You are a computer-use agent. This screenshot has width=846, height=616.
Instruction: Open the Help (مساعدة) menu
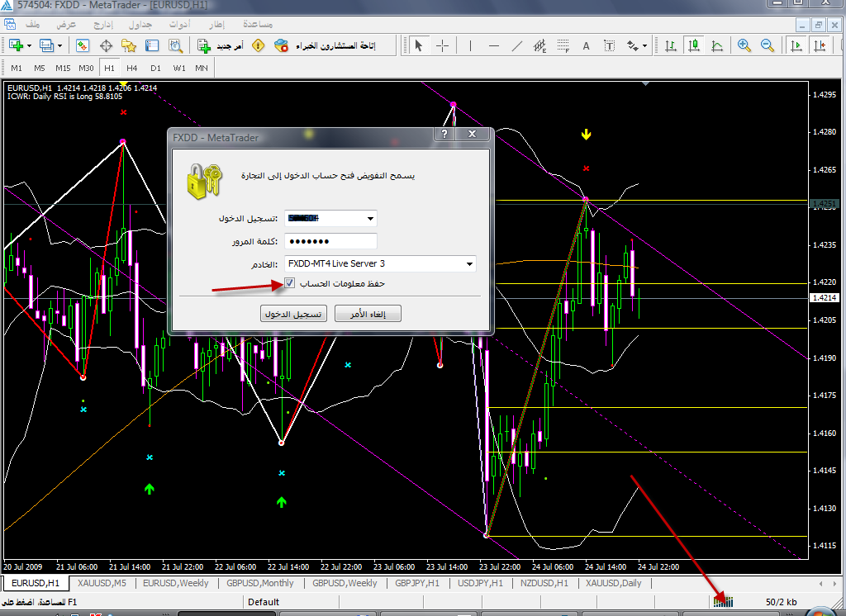pyautogui.click(x=258, y=24)
